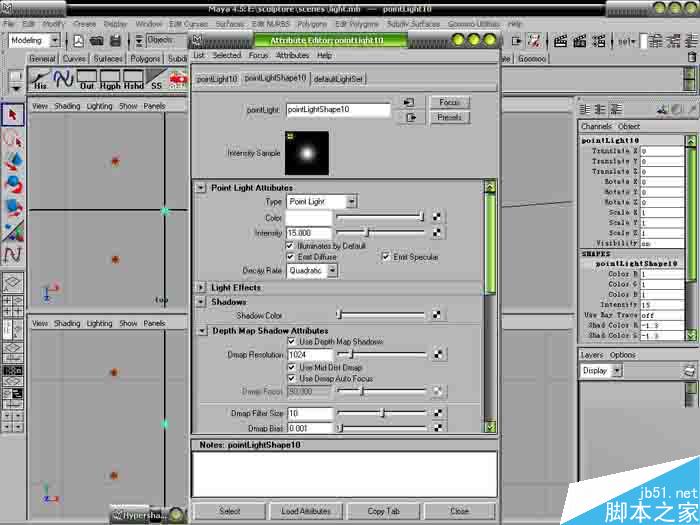Disable Use Depth Map Shadows checkbox
This screenshot has height=525, width=700.
click(292, 342)
